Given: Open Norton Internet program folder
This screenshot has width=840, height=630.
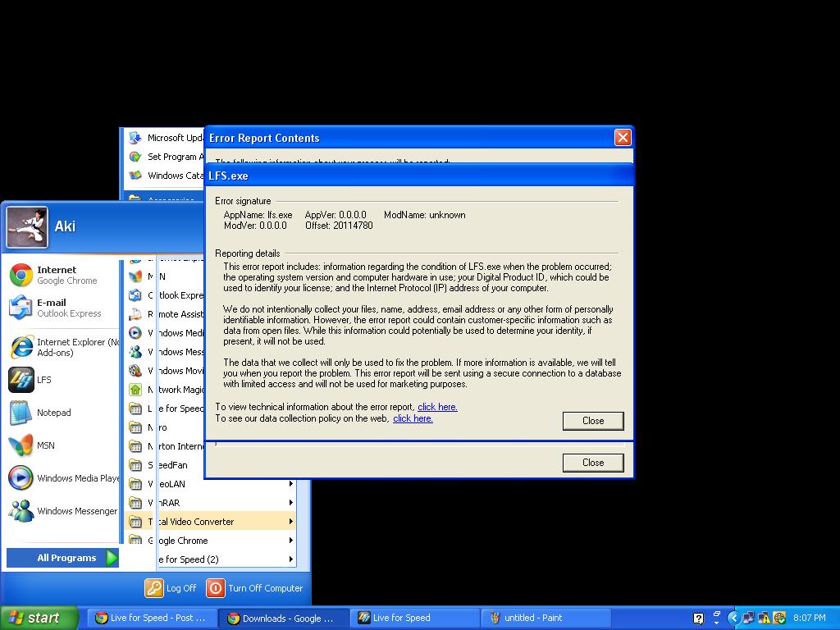Looking at the screenshot, I should [x=164, y=446].
